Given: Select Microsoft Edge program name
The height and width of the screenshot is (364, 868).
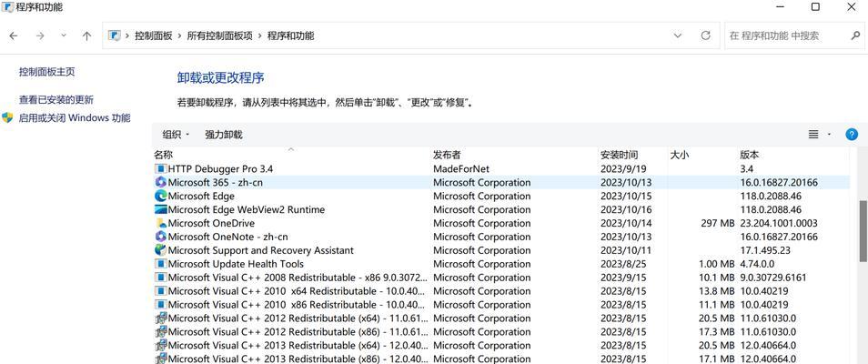Looking at the screenshot, I should pyautogui.click(x=201, y=197).
